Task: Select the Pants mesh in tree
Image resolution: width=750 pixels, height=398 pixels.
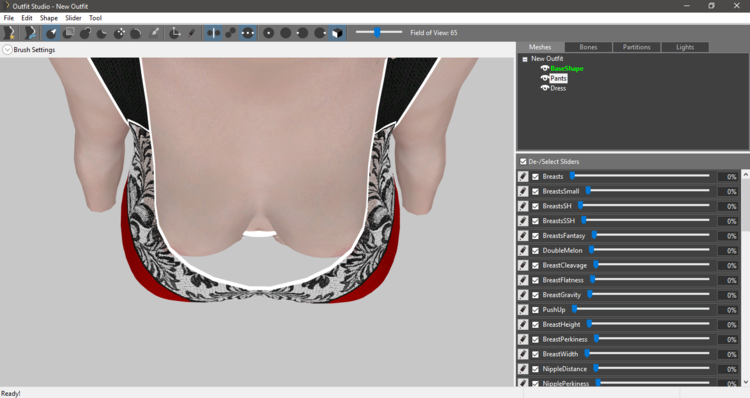Action: tap(558, 78)
